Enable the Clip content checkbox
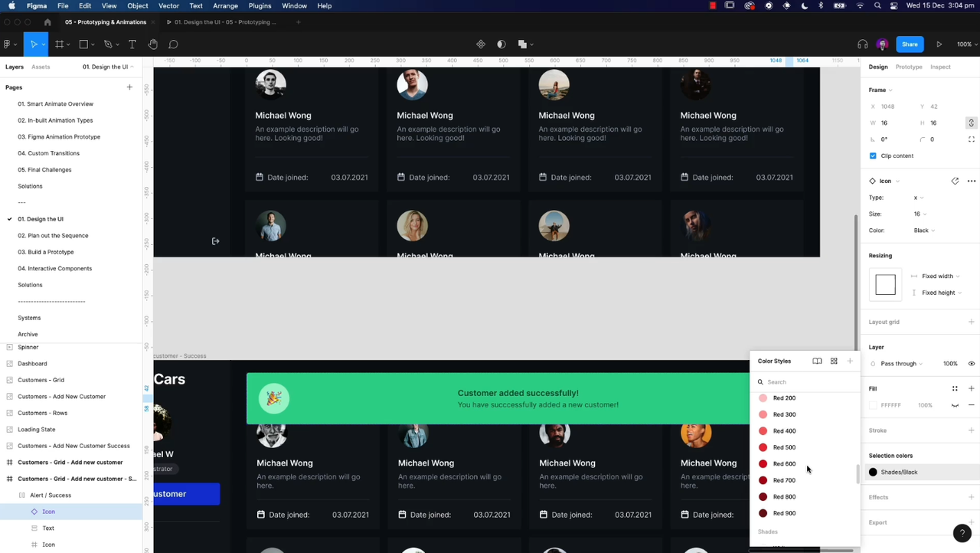Image resolution: width=980 pixels, height=553 pixels. (873, 155)
